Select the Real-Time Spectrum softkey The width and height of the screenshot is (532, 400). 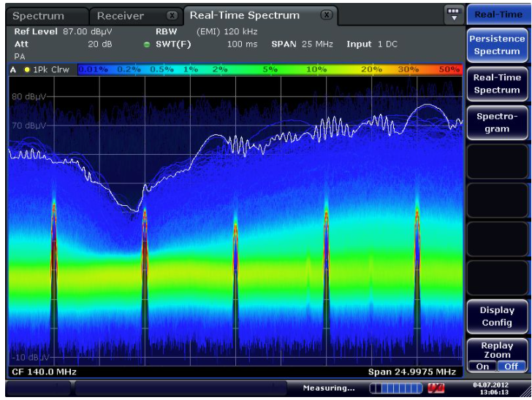coord(497,84)
